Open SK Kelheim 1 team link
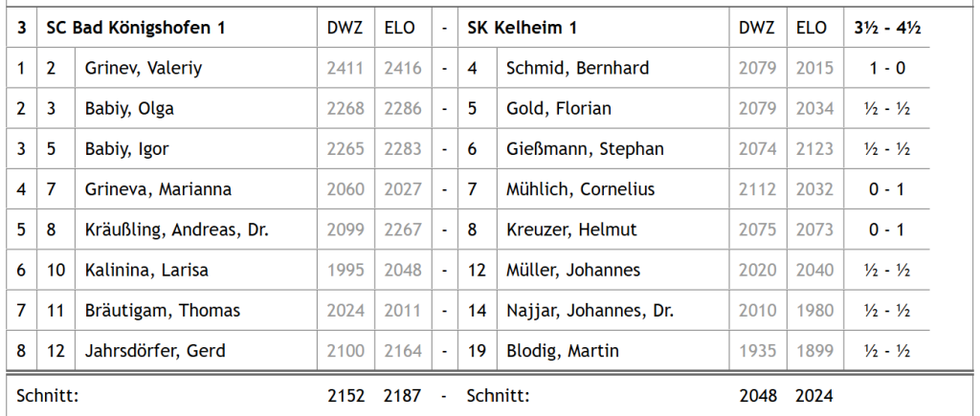The image size is (980, 416). pyautogui.click(x=522, y=29)
